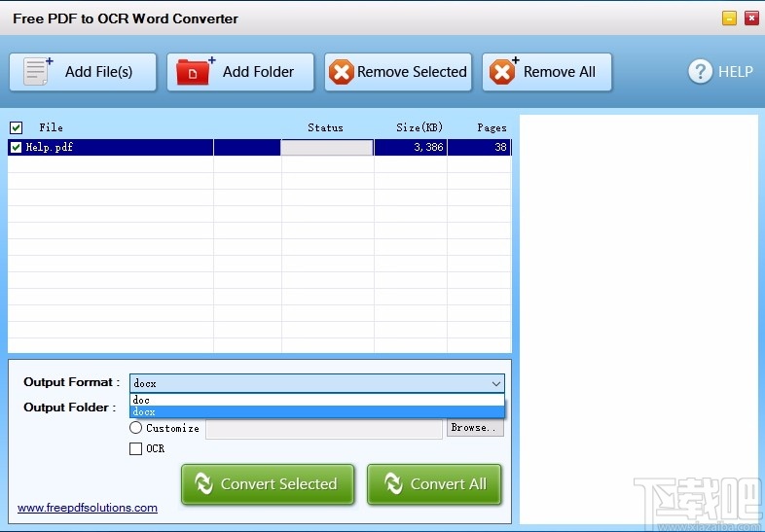765x532 pixels.
Task: Click the HELP question mark icon
Action: click(700, 72)
